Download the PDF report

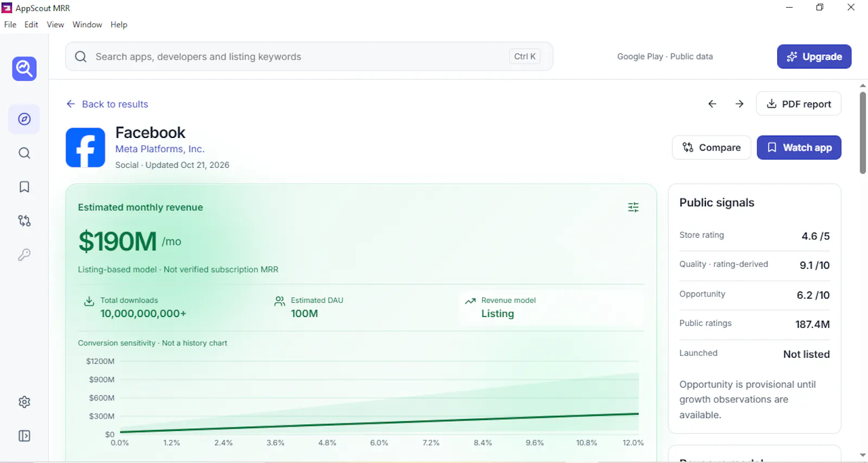(799, 104)
